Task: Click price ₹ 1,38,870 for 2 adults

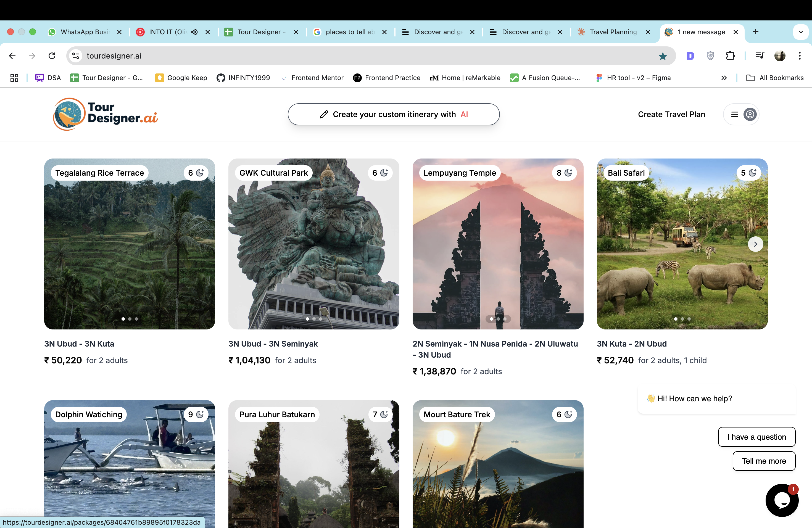Action: [x=457, y=371]
